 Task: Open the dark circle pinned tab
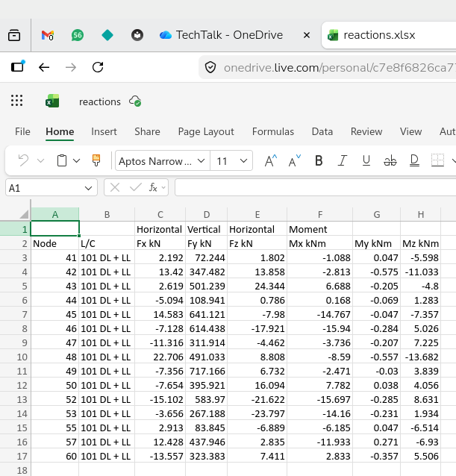pos(137,35)
